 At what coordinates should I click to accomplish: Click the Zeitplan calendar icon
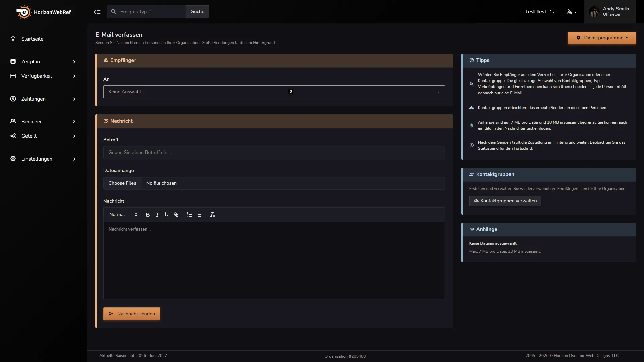13,61
